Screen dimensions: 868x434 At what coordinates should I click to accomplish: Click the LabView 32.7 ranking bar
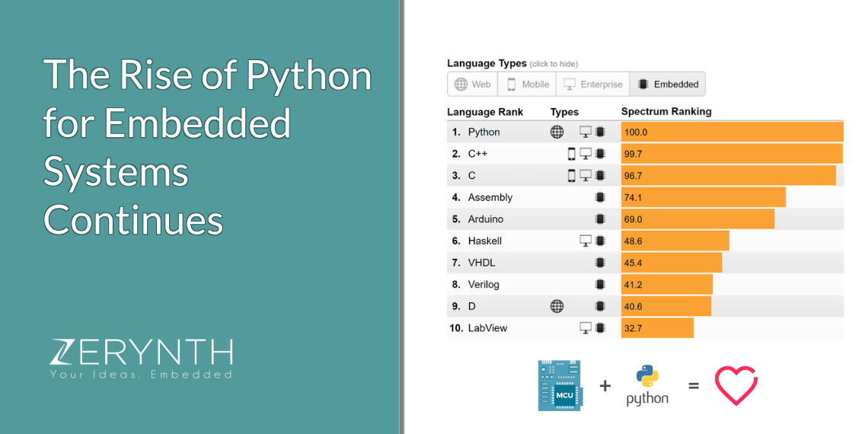[658, 328]
